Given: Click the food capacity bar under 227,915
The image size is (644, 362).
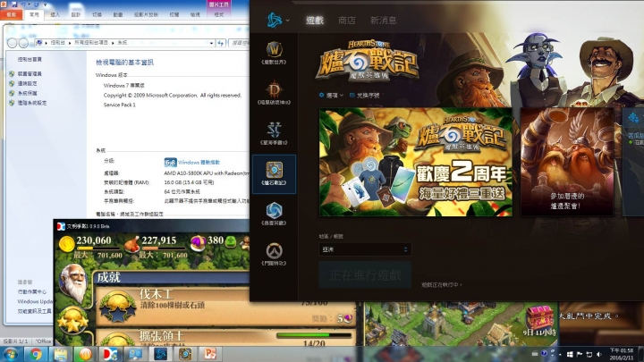Looking at the screenshot, I should click(x=165, y=248).
